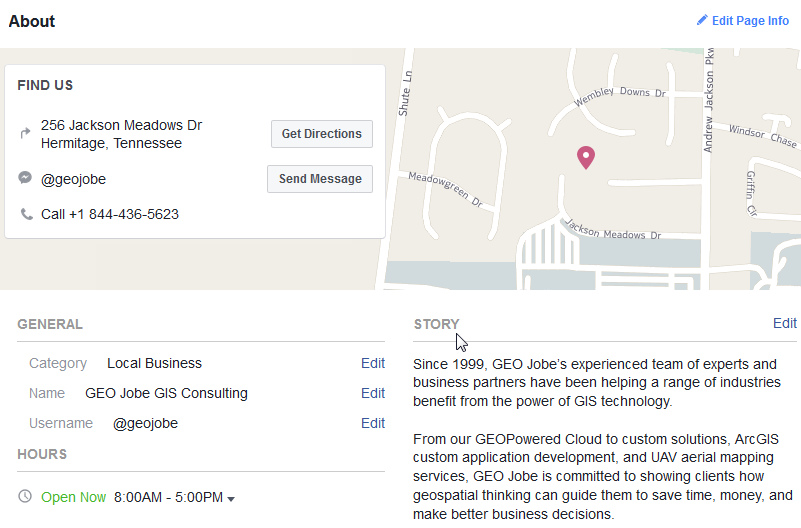The height and width of the screenshot is (528, 801).
Task: Click the directions arrow icon by address
Action: click(x=25, y=133)
